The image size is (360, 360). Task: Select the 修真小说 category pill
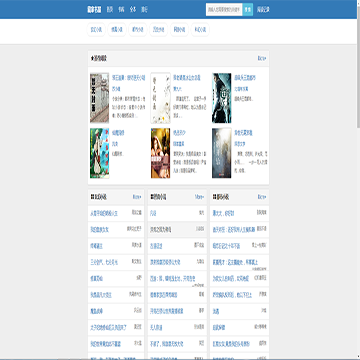[x=117, y=30]
